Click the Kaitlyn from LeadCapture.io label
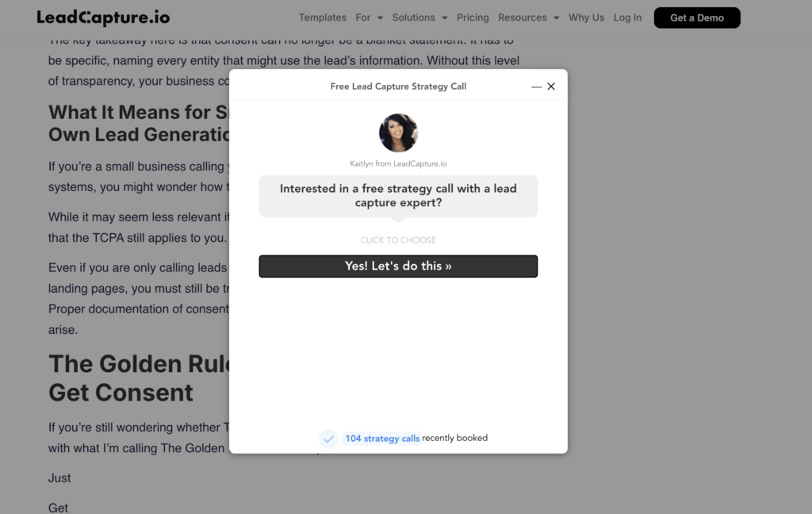 [x=398, y=163]
